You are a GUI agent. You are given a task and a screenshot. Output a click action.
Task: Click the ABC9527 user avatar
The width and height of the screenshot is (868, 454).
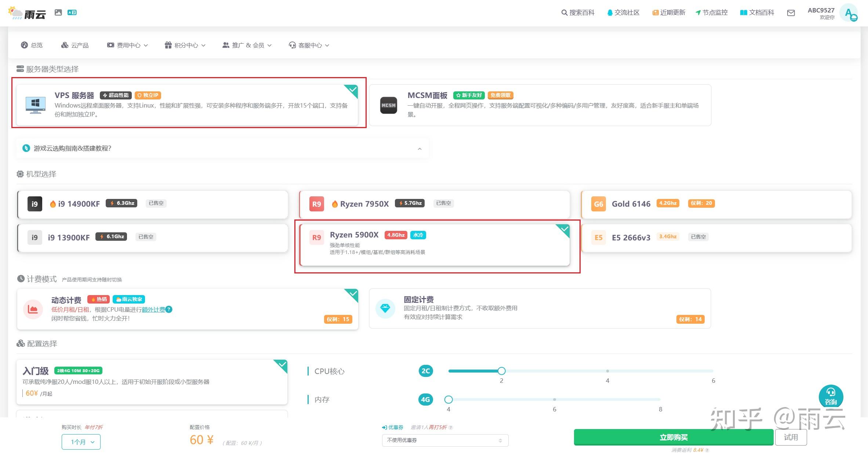(x=850, y=13)
